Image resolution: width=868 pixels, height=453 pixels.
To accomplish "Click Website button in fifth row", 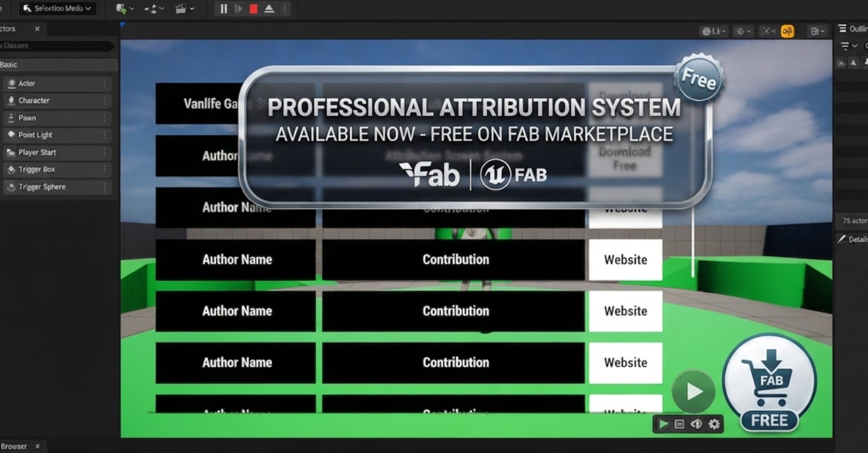I will click(x=626, y=311).
